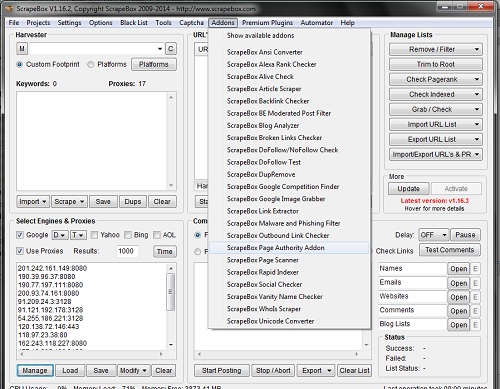Image resolution: width=500 pixels, height=389 pixels.
Task: Enable the Yahoo engine checkbox
Action: point(94,235)
